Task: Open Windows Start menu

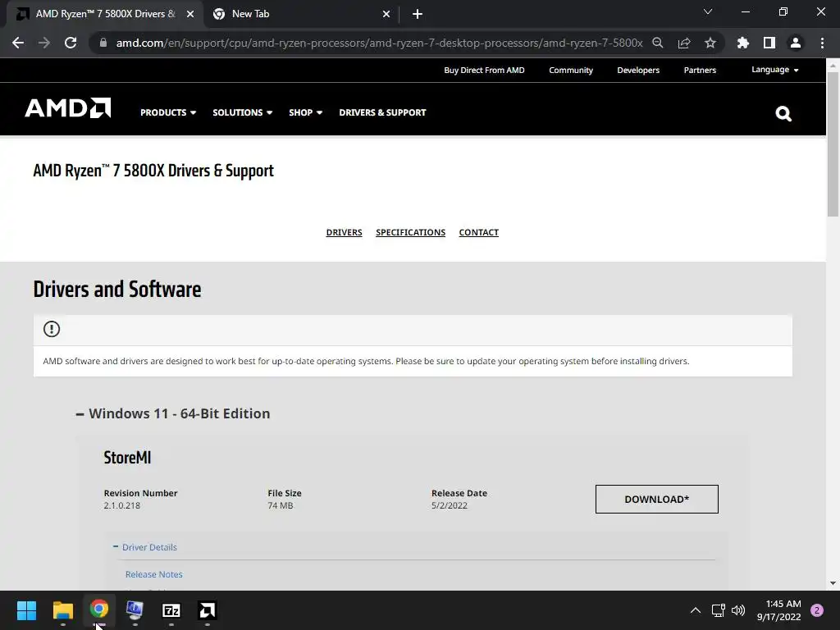Action: tap(26, 610)
